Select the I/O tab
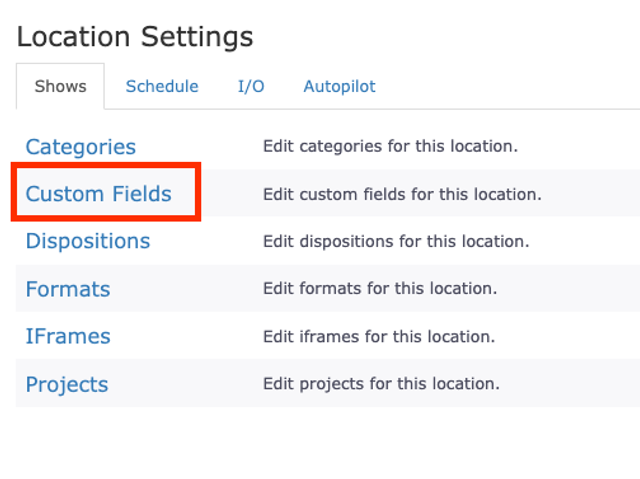Screen dimensions: 640x479 pyautogui.click(x=251, y=86)
